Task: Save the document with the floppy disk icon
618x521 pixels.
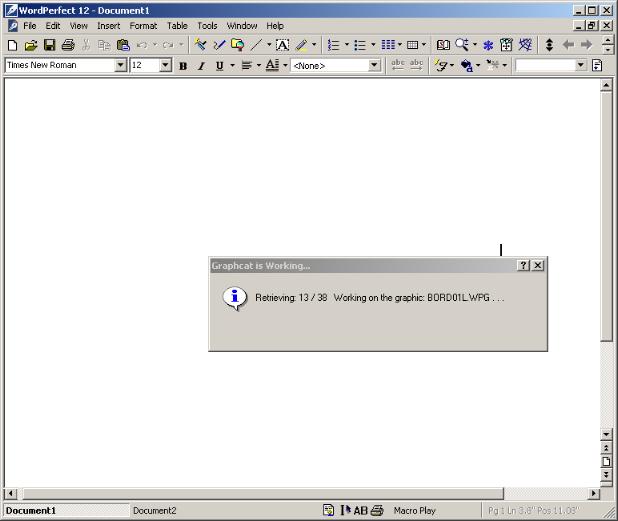Action: click(49, 45)
